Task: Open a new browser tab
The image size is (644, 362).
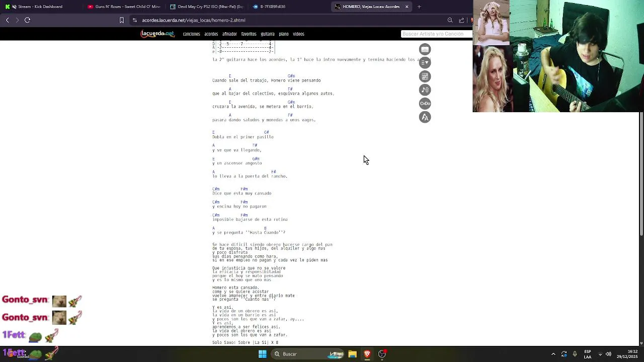Action: tap(419, 7)
